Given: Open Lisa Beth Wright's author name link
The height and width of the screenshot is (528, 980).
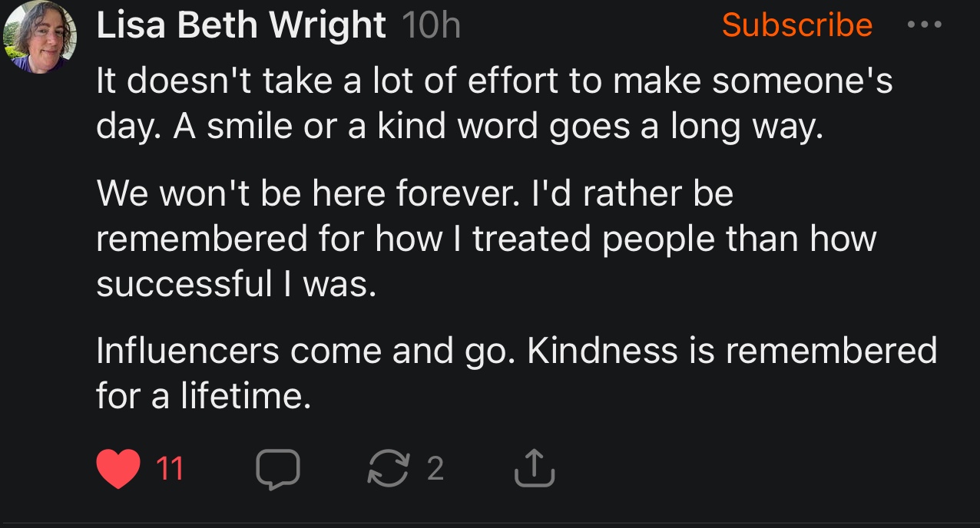Looking at the screenshot, I should (241, 27).
